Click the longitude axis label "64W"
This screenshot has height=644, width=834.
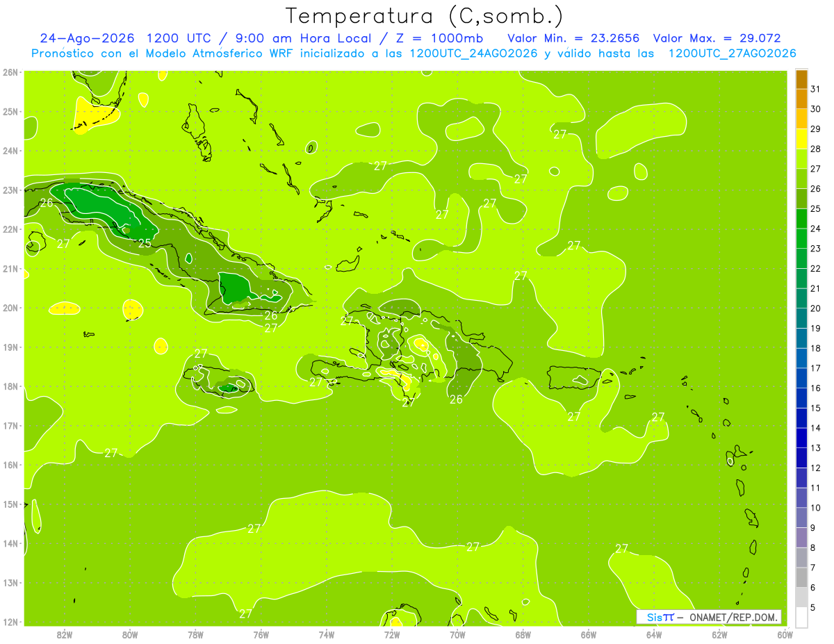[654, 634]
